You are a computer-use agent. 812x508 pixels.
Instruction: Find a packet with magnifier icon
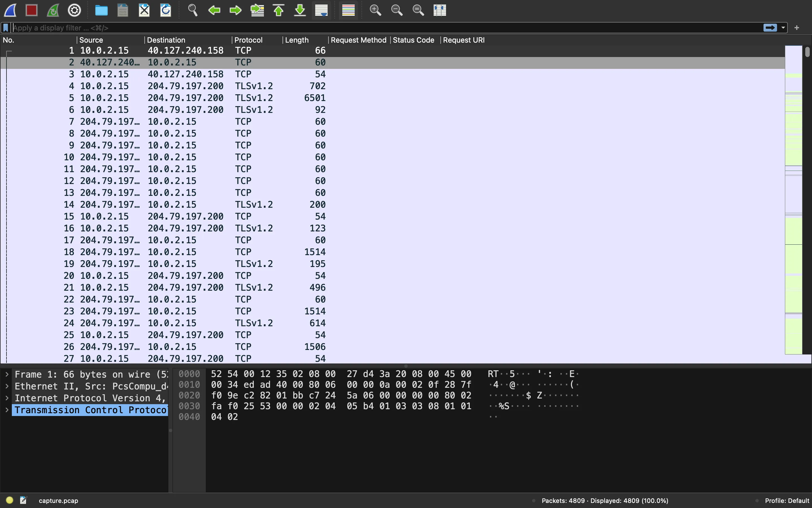pos(193,10)
